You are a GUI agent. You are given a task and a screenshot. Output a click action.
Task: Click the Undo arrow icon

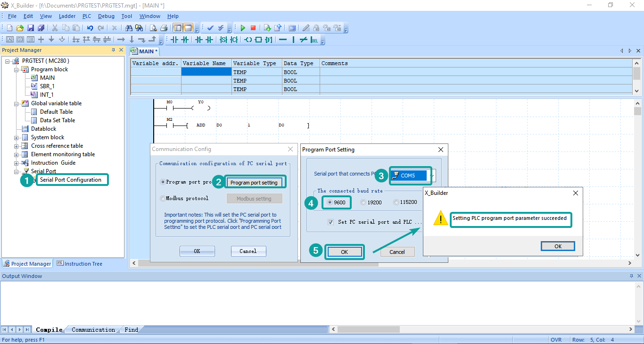pos(90,28)
